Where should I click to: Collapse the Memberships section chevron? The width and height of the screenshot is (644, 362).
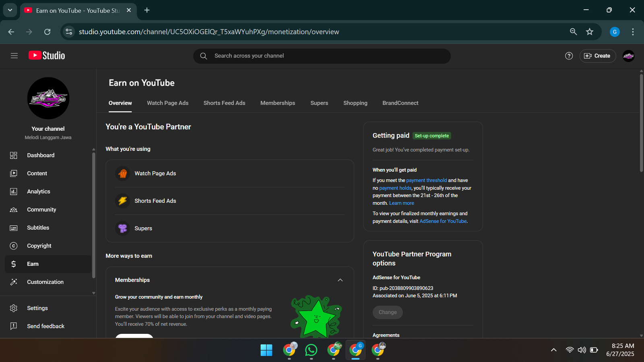(x=340, y=280)
